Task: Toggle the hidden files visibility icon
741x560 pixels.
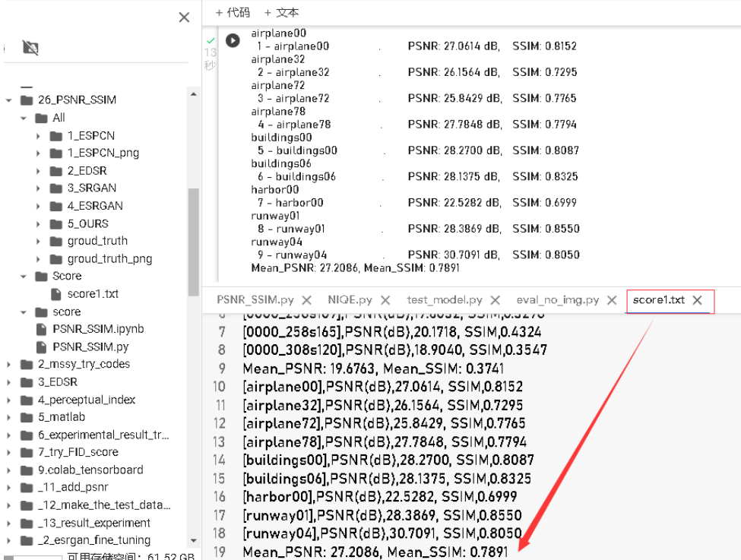Action: 30,47
